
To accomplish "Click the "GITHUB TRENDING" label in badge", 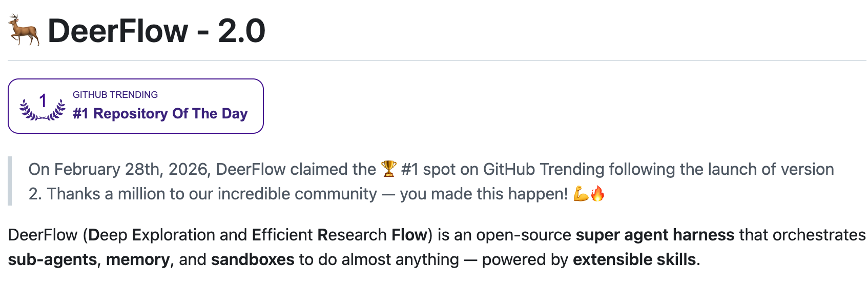I will (x=115, y=95).
